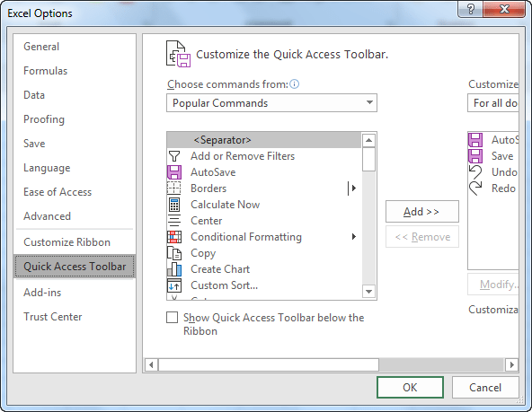Close the Excel Options dialog
The width and height of the screenshot is (532, 412).
(504, 9)
